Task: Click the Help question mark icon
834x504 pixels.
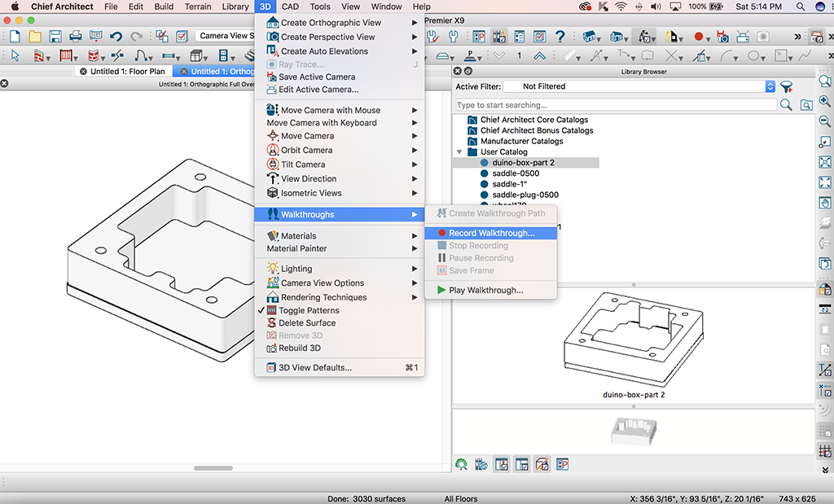Action: (560, 36)
